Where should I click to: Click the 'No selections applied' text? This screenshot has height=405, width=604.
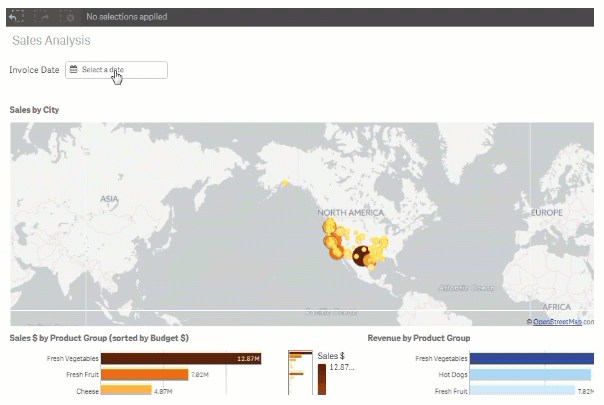click(127, 17)
